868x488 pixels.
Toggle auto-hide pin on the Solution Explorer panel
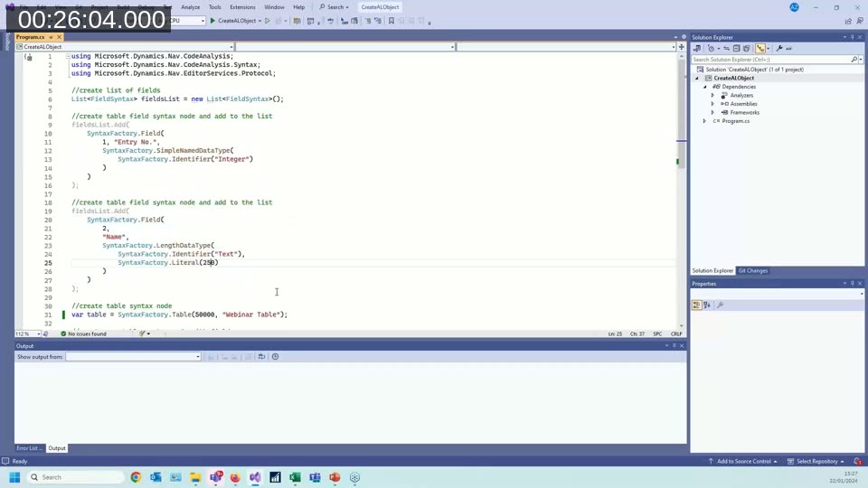(x=853, y=37)
